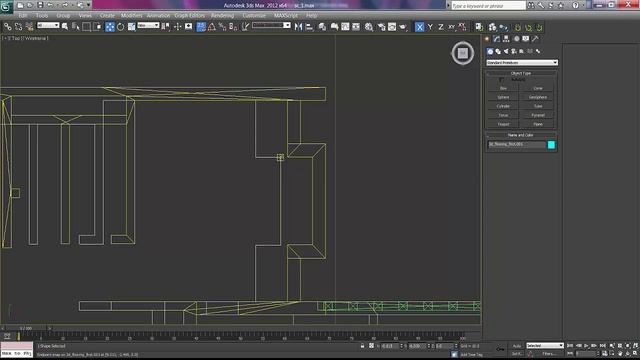This screenshot has width=640, height=360.
Task: Activate the Select and Move tool
Action: click(110, 27)
